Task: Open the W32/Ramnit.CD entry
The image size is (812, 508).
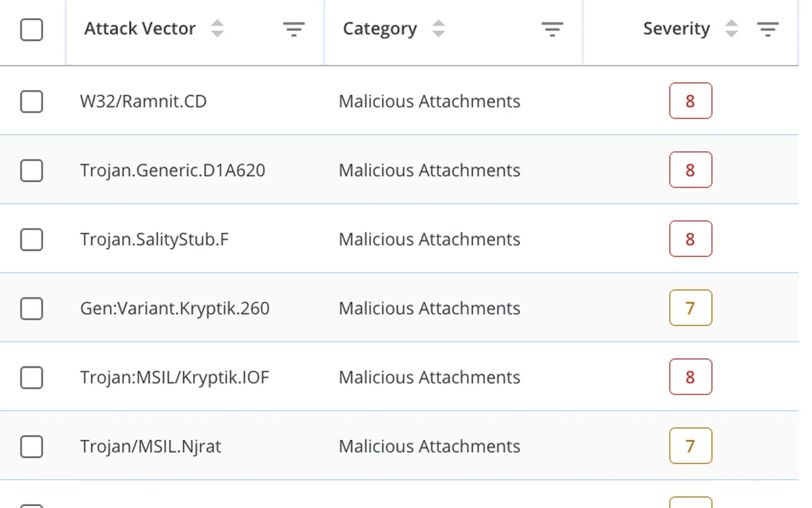Action: (x=143, y=101)
